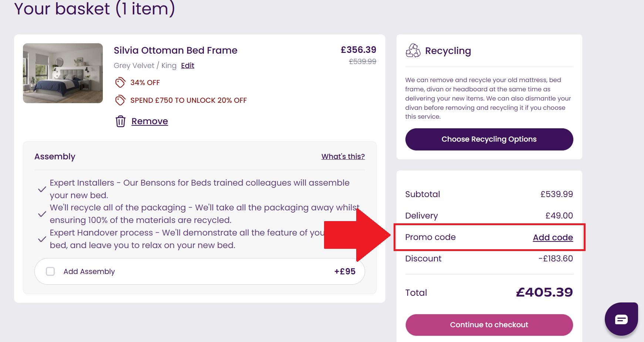Open the live chat bubble icon
Image resolution: width=644 pixels, height=342 pixels.
(621, 319)
